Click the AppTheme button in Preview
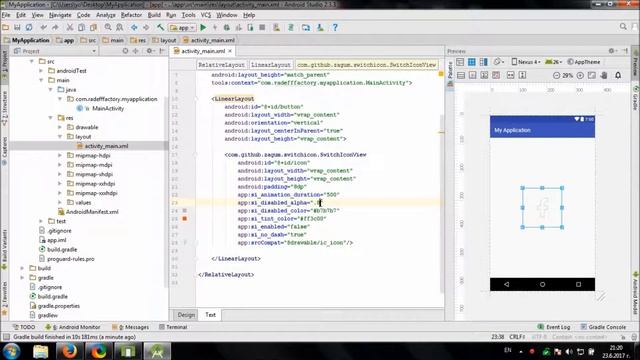The image size is (640, 360). tap(584, 62)
